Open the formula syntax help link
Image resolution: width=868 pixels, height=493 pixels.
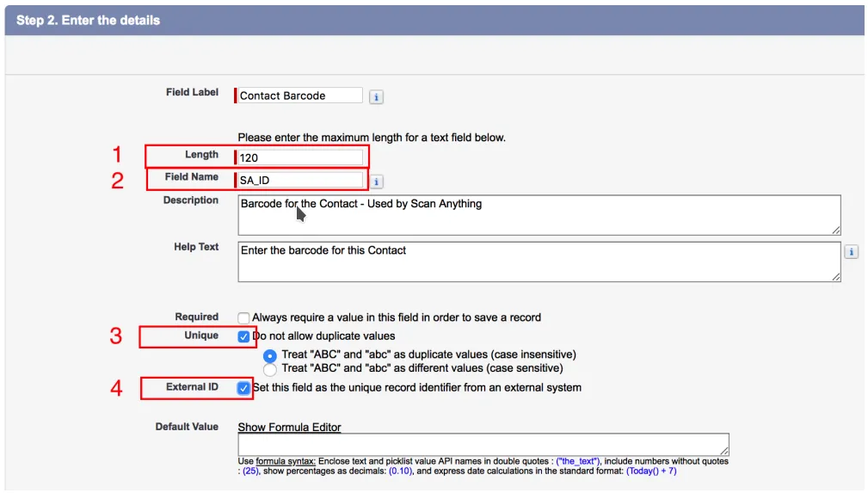point(286,461)
